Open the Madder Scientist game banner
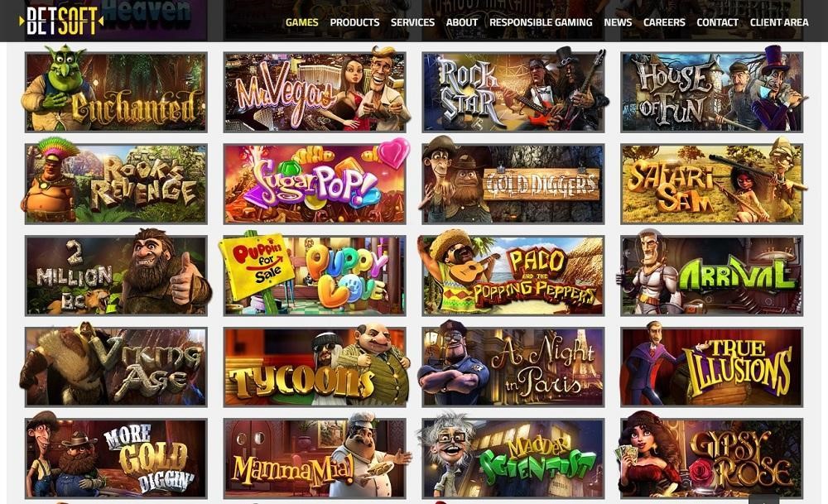 coord(513,458)
